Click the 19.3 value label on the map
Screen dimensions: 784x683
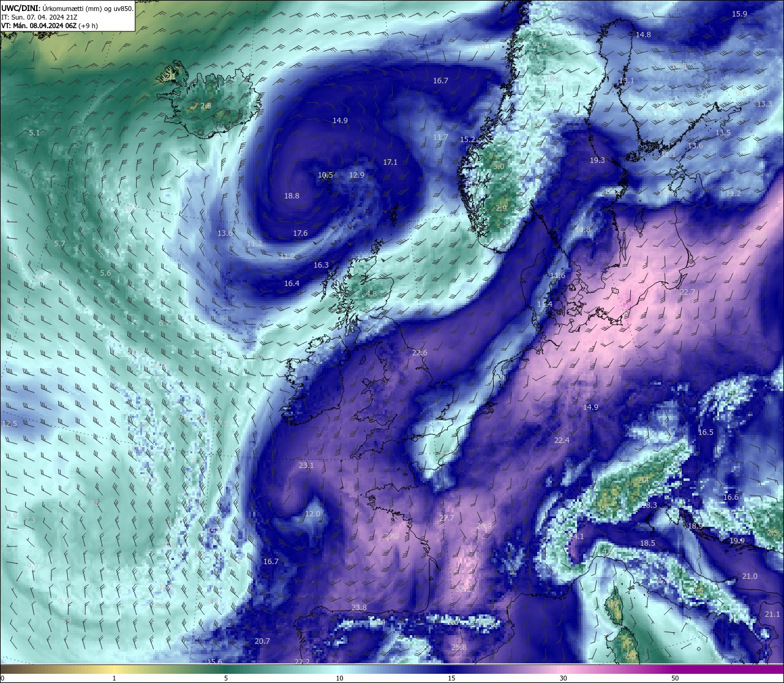(x=597, y=160)
